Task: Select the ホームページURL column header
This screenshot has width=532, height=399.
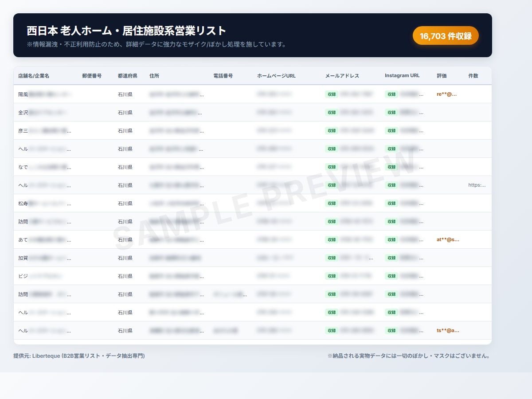Action: (x=276, y=76)
